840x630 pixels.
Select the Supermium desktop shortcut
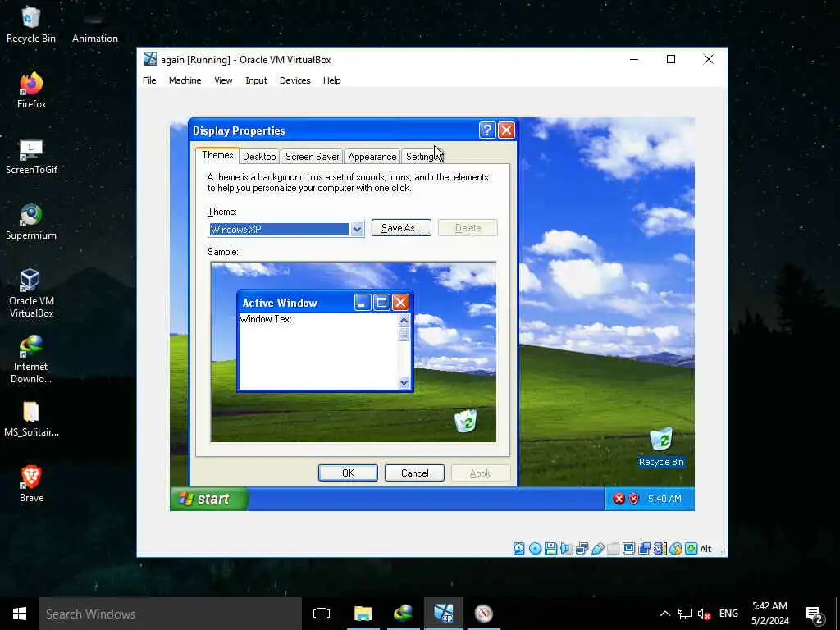31,221
